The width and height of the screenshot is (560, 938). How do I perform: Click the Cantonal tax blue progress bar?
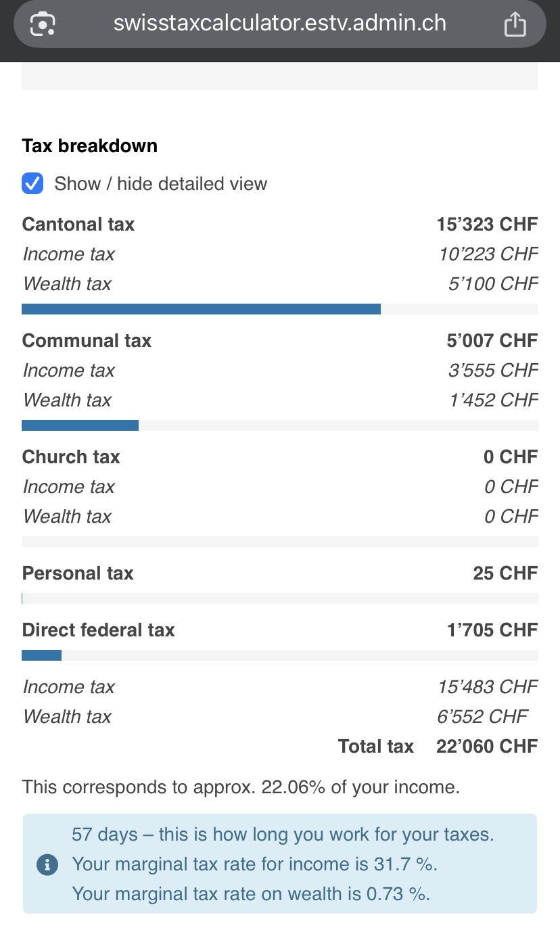coord(201,309)
